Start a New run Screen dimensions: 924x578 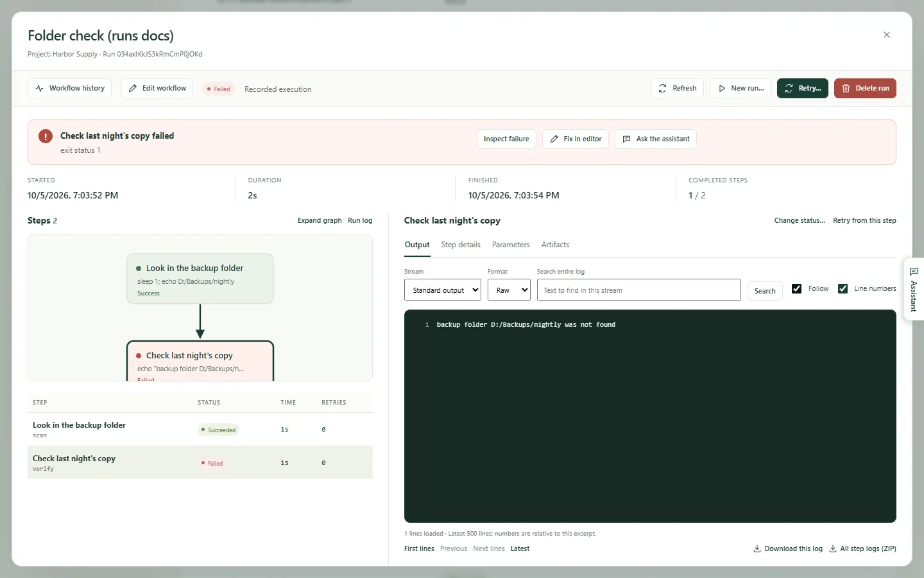(x=740, y=89)
